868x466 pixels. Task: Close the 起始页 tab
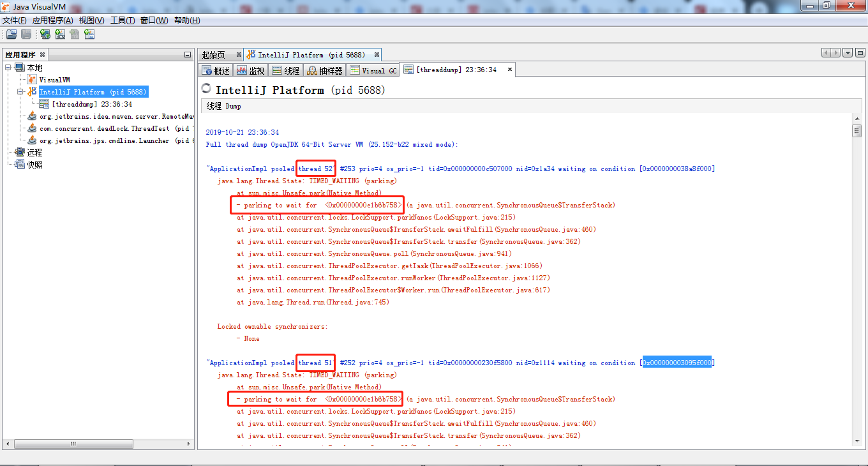[x=239, y=55]
